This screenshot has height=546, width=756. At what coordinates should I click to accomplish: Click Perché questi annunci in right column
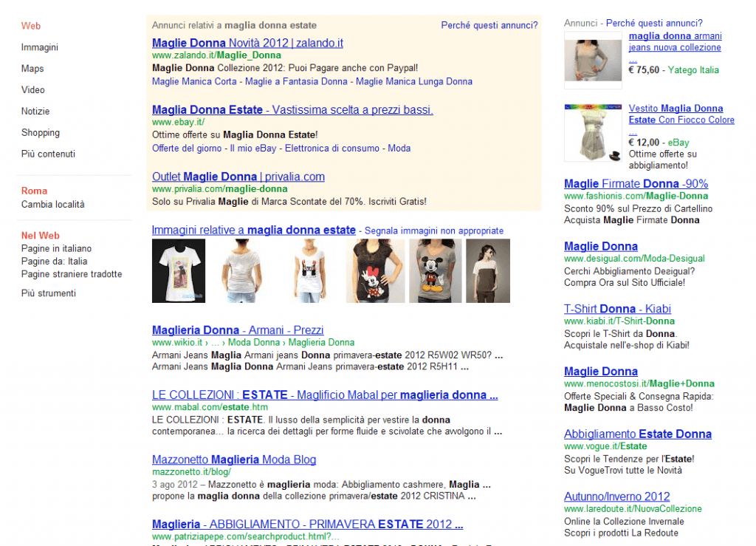tap(654, 23)
